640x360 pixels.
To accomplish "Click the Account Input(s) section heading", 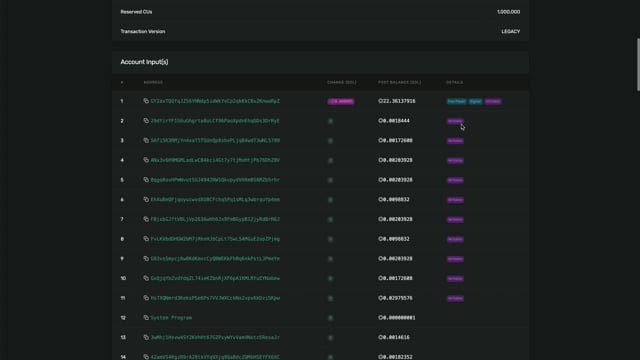I will point(144,62).
